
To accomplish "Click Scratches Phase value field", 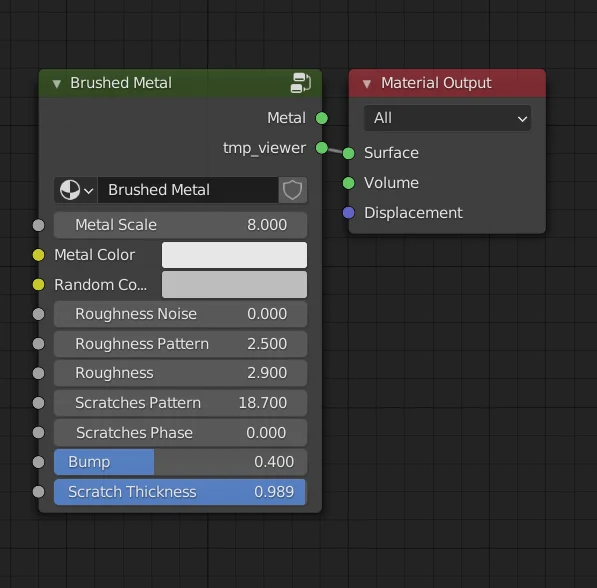I will (x=180, y=433).
